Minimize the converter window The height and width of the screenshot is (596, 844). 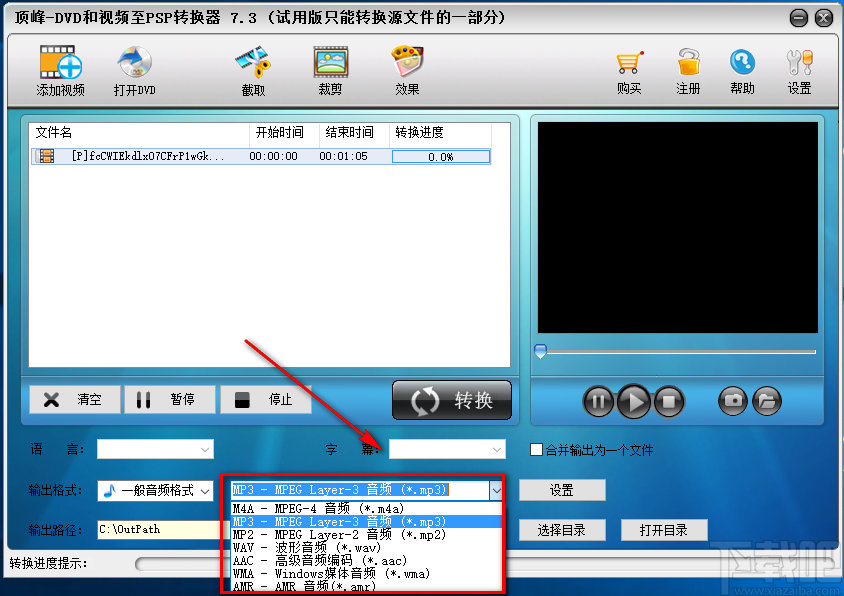(x=799, y=18)
